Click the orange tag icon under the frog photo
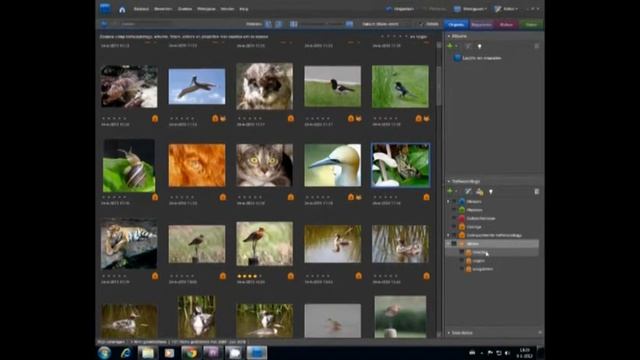This screenshot has height=360, width=640. click(x=426, y=197)
